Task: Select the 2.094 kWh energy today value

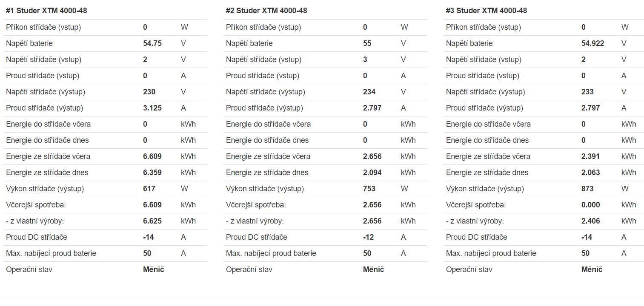Action: [372, 173]
